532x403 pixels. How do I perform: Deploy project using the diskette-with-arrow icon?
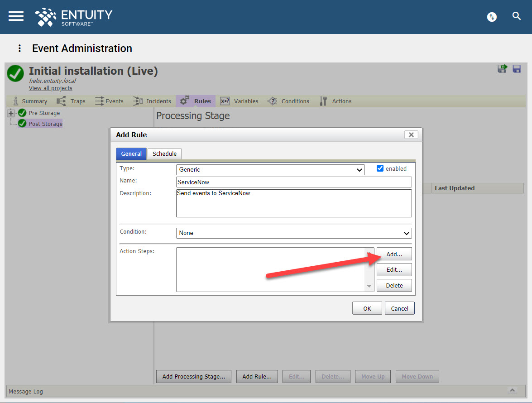point(503,69)
